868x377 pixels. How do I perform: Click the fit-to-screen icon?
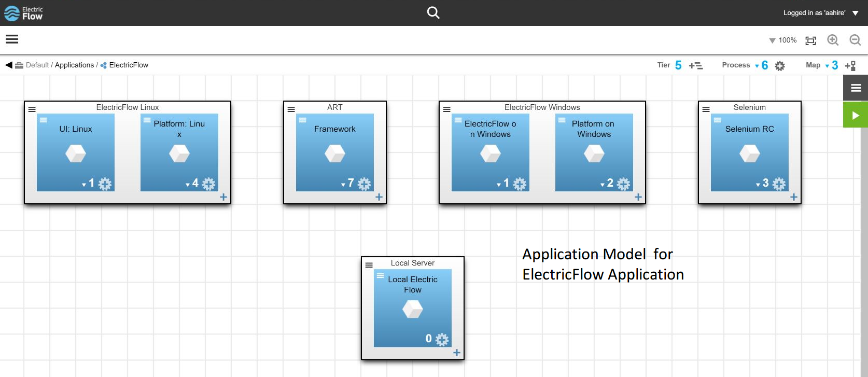(810, 40)
